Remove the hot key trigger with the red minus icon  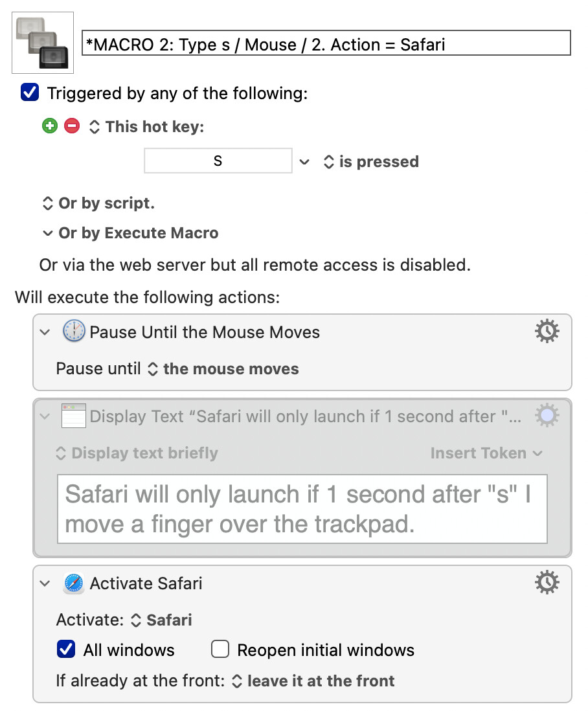click(x=72, y=126)
